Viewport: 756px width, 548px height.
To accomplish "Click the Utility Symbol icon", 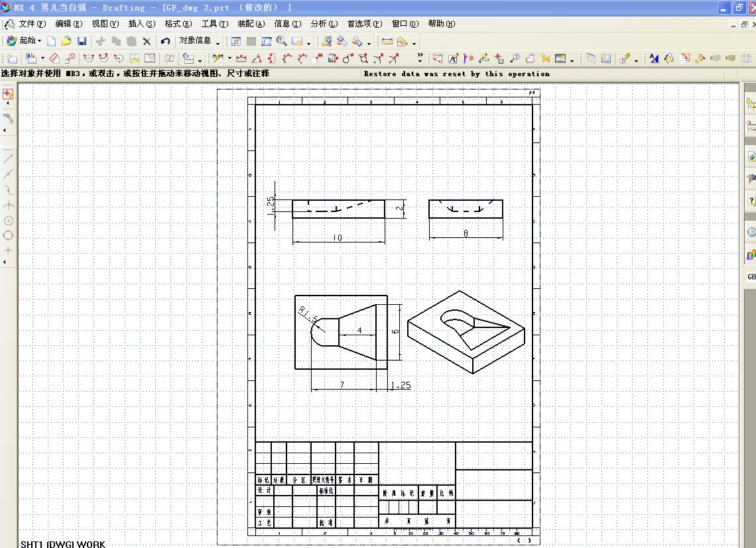I will (499, 58).
